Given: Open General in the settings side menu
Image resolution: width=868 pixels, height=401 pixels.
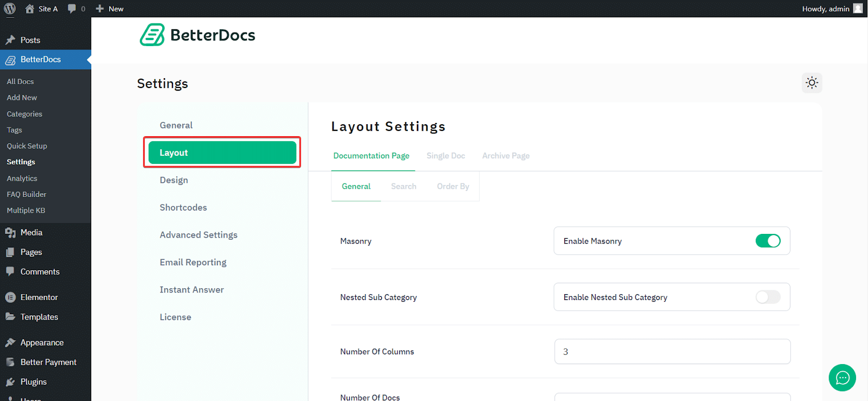Looking at the screenshot, I should pos(176,125).
